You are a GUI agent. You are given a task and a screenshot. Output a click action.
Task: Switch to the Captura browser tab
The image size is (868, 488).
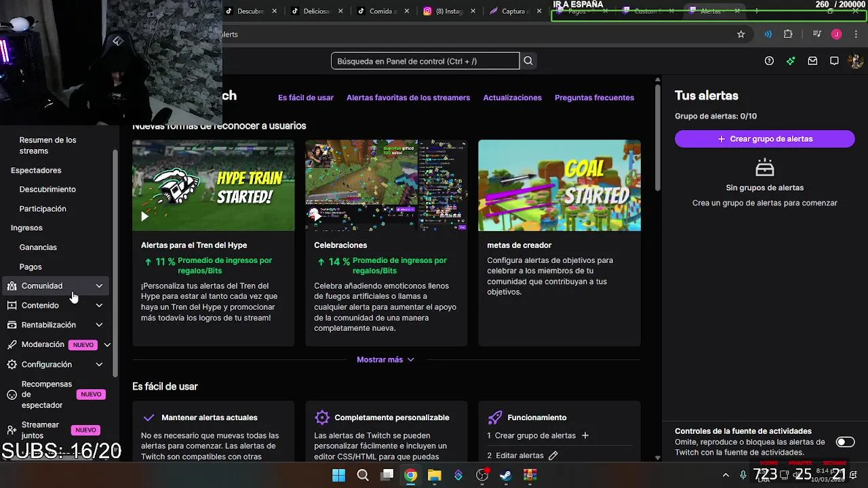515,11
